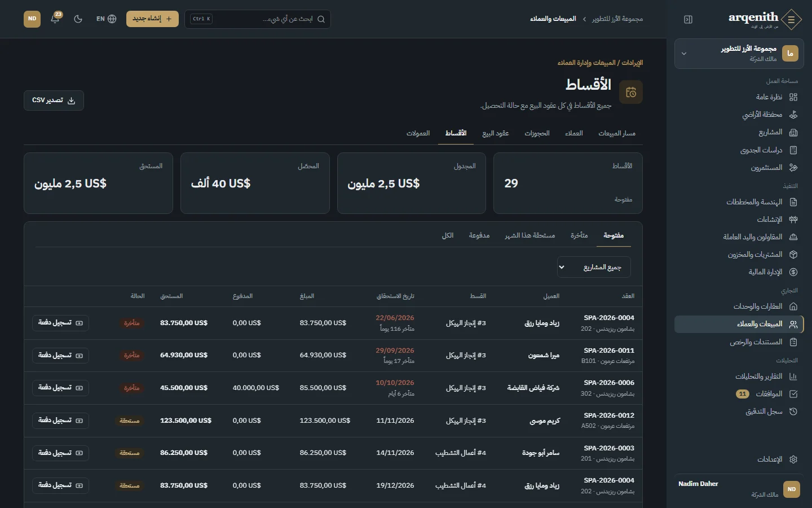Image resolution: width=812 pixels, height=508 pixels.
Task: Click مستحقة status badge for SPA-2026-0003
Action: (130, 453)
